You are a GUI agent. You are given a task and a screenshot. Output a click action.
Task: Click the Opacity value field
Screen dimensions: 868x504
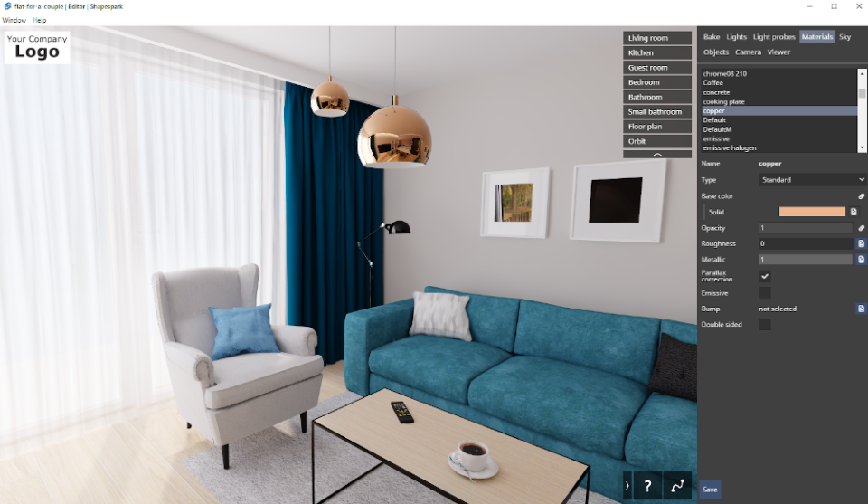[x=806, y=228]
